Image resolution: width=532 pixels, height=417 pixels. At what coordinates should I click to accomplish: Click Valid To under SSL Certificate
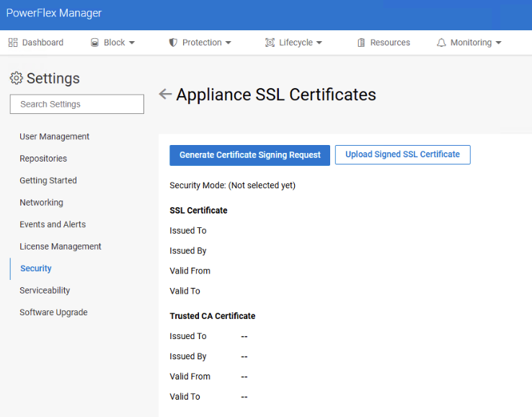(x=185, y=291)
